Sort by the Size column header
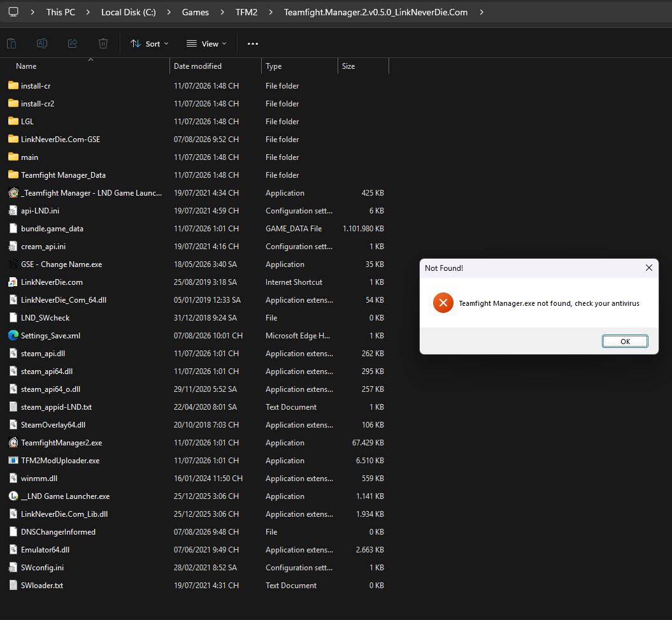This screenshot has width=672, height=620. (x=348, y=66)
